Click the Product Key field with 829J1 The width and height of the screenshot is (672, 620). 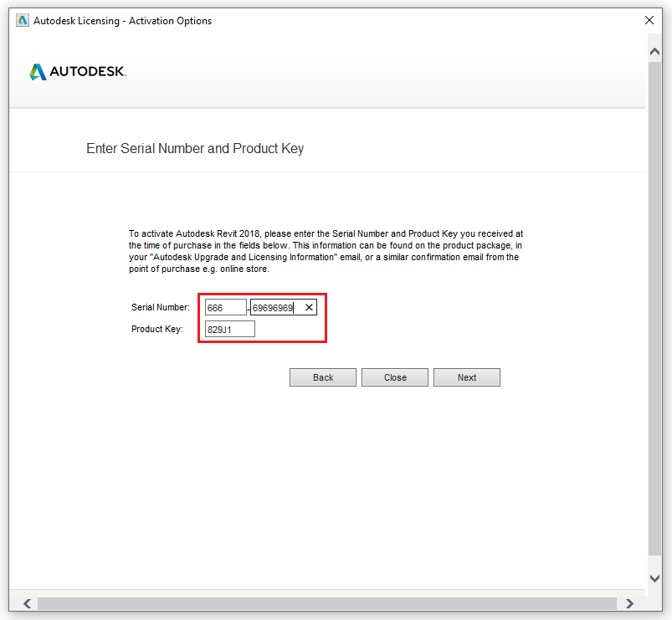coord(228,328)
